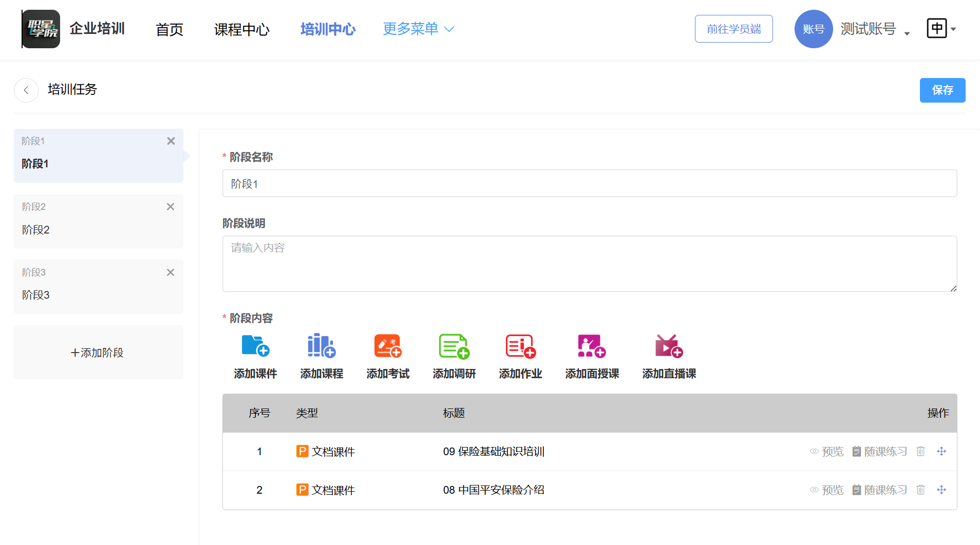Expand the 更多菜单 dropdown
The image size is (980, 545).
coord(418,29)
